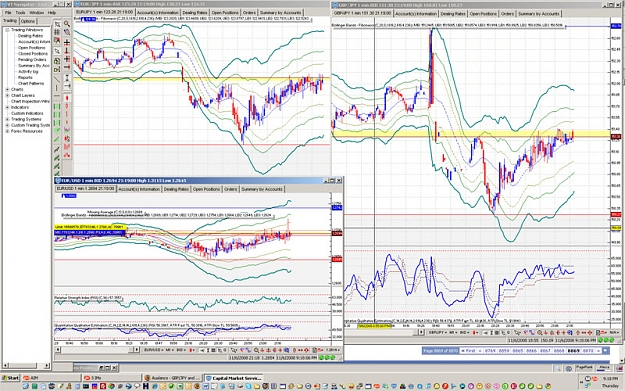The height and width of the screenshot is (391, 625).
Task: Expand the Charts tree node
Action: (x=7, y=90)
